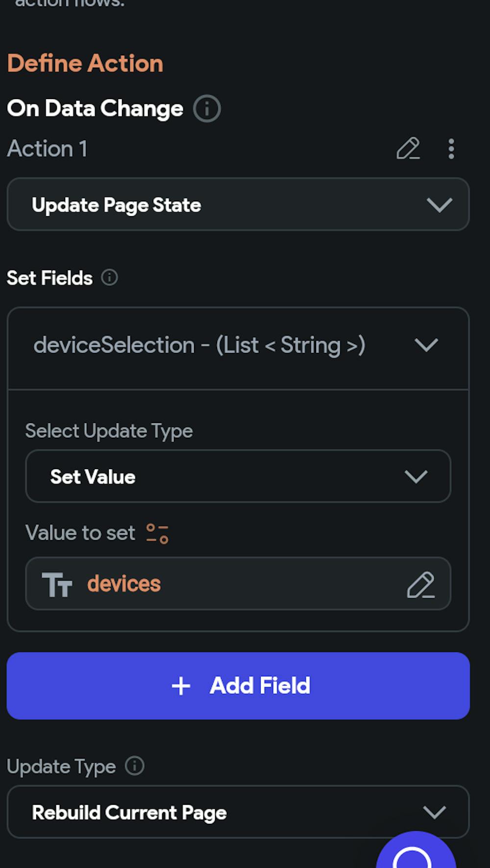Click the orange variable icon beside Value to set
Image resolution: width=490 pixels, height=868 pixels.
[157, 533]
